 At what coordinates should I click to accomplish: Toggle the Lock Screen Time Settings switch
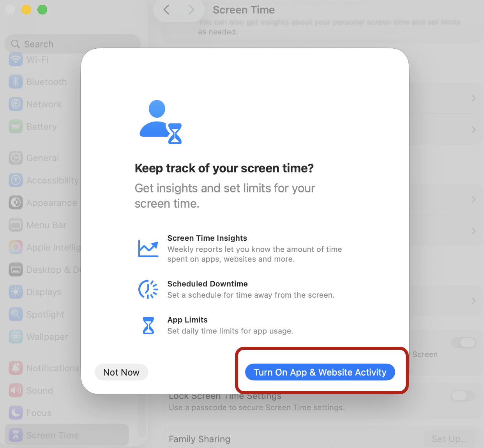coord(463,396)
